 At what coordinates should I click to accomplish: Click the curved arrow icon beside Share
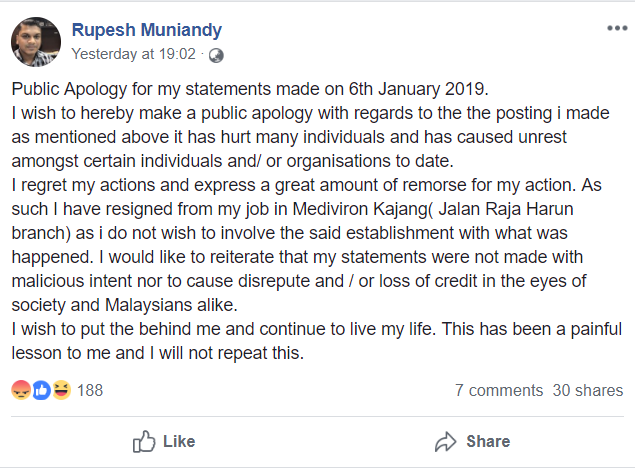[x=446, y=441]
